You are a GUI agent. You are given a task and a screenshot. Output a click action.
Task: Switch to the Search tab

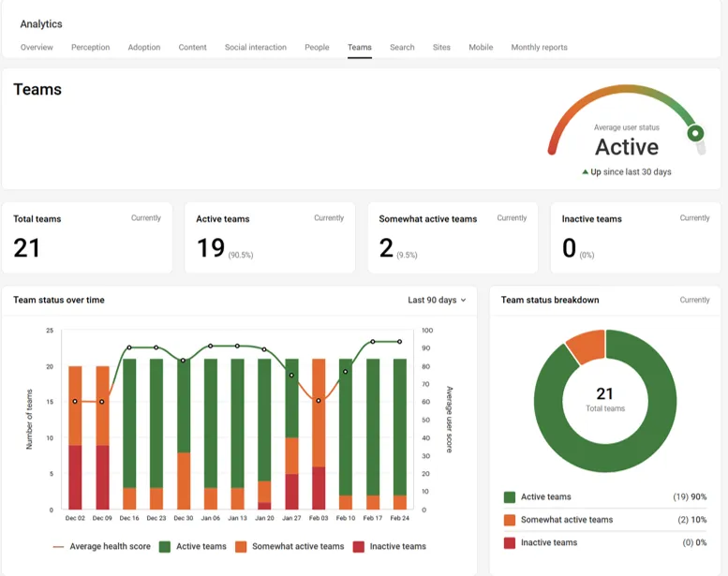coord(402,48)
